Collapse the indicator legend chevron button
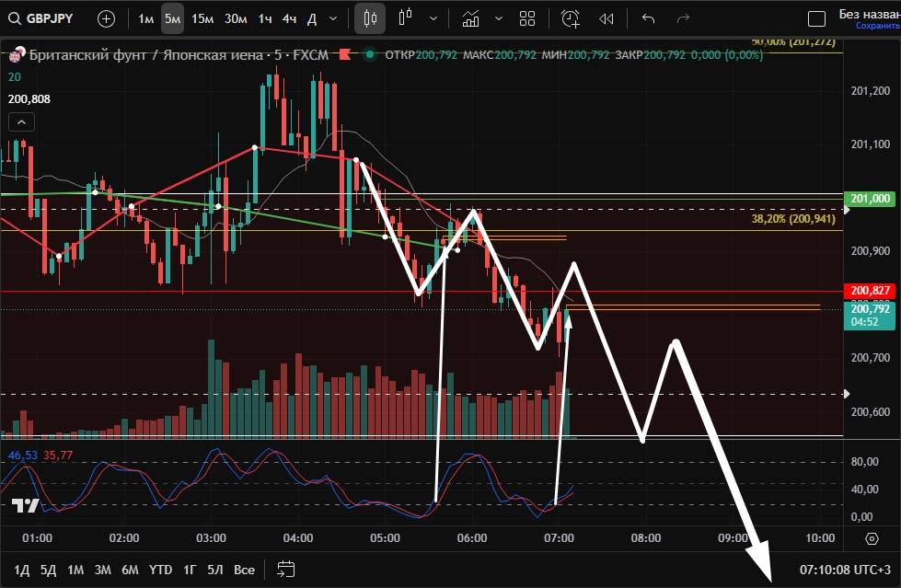This screenshot has height=588, width=901. tap(21, 121)
